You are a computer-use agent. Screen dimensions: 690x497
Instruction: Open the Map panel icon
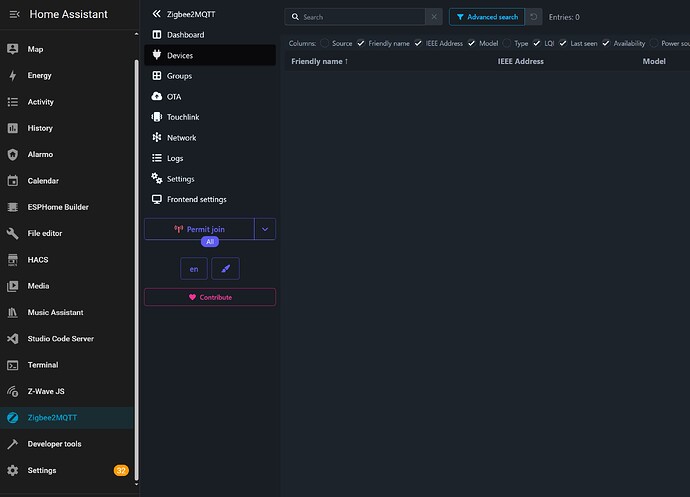click(x=13, y=49)
